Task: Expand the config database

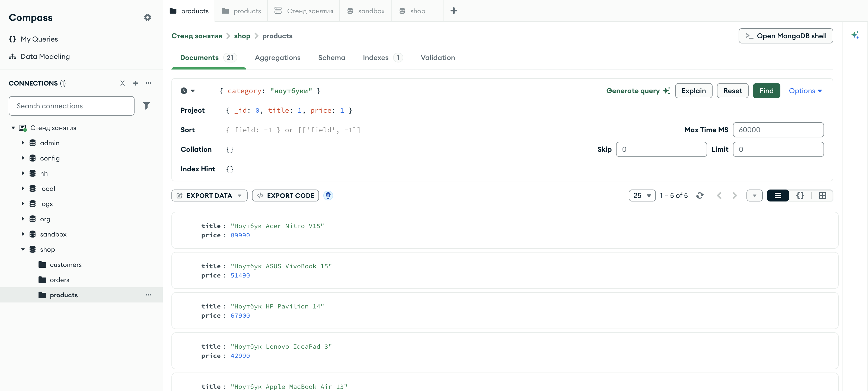Action: (23, 158)
